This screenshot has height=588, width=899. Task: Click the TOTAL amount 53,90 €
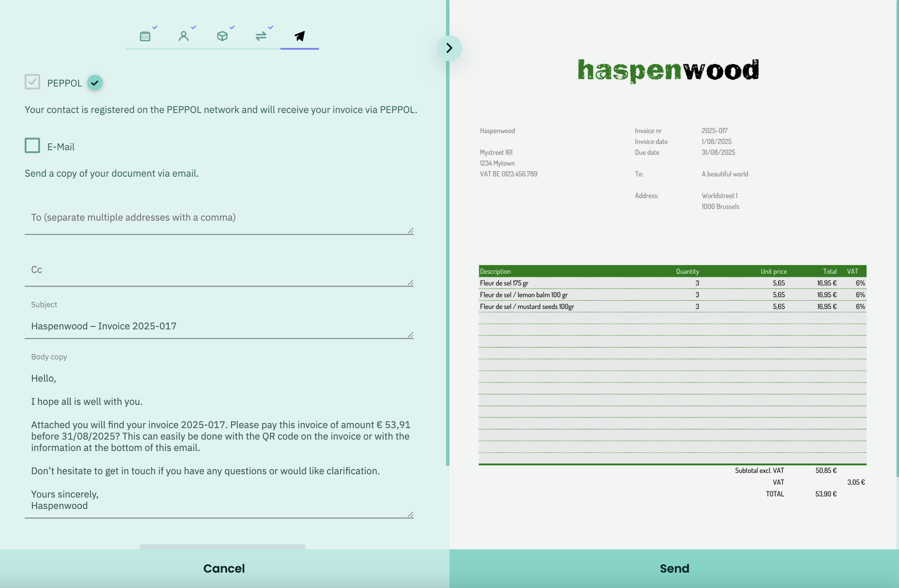(826, 494)
